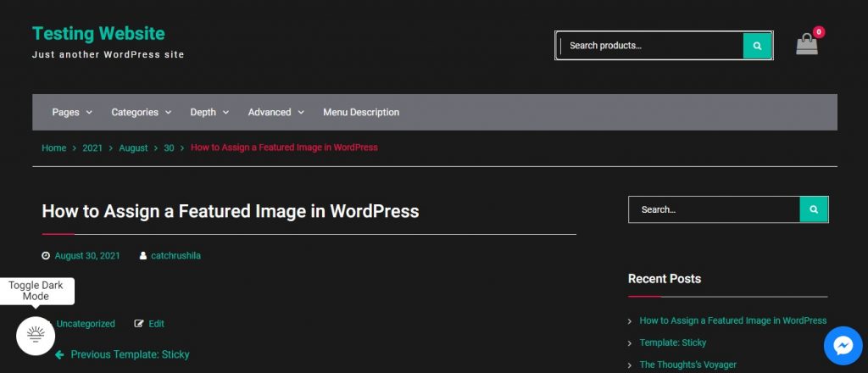Viewport: 868px width, 373px height.
Task: Open the August 30, 2021 date link
Action: (x=87, y=256)
